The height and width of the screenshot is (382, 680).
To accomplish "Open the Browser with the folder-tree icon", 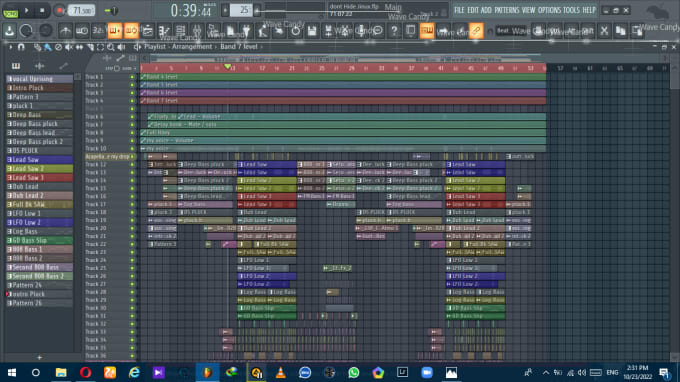I will coord(213,31).
